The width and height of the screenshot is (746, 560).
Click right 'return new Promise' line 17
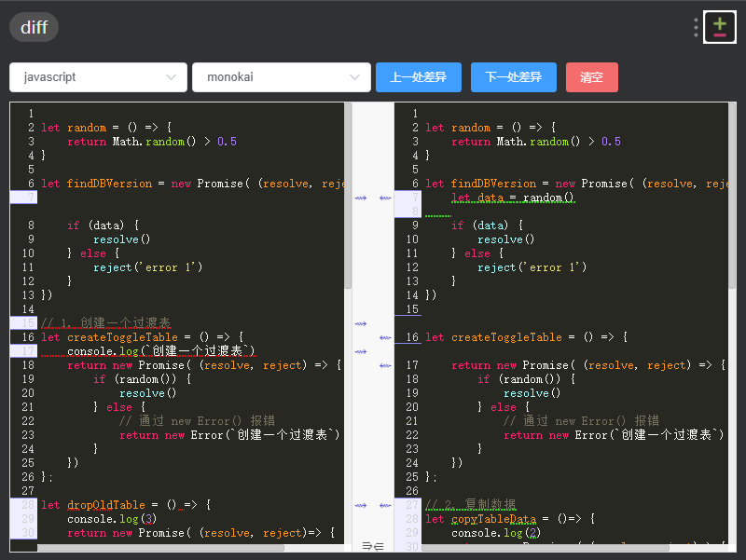588,365
